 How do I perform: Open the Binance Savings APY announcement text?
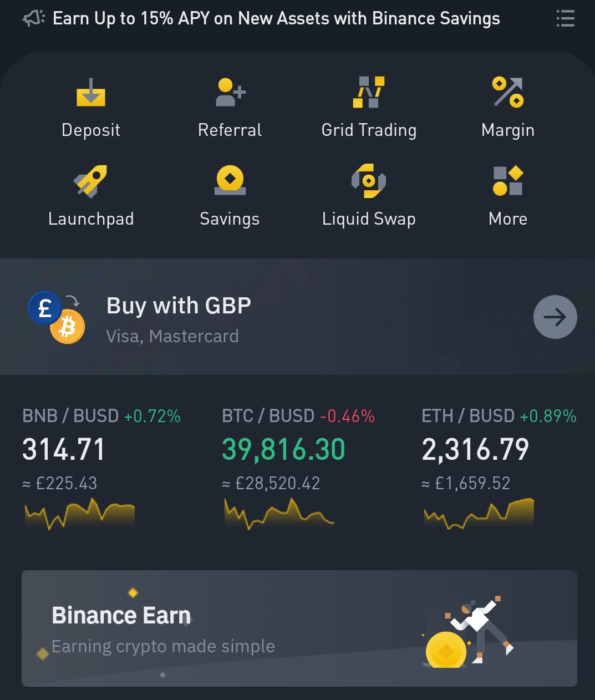276,18
